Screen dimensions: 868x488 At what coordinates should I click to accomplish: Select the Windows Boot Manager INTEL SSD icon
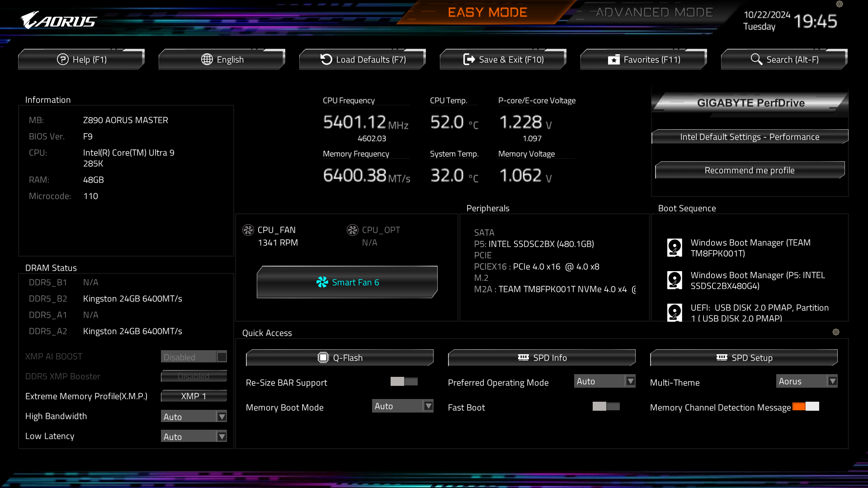tap(675, 280)
